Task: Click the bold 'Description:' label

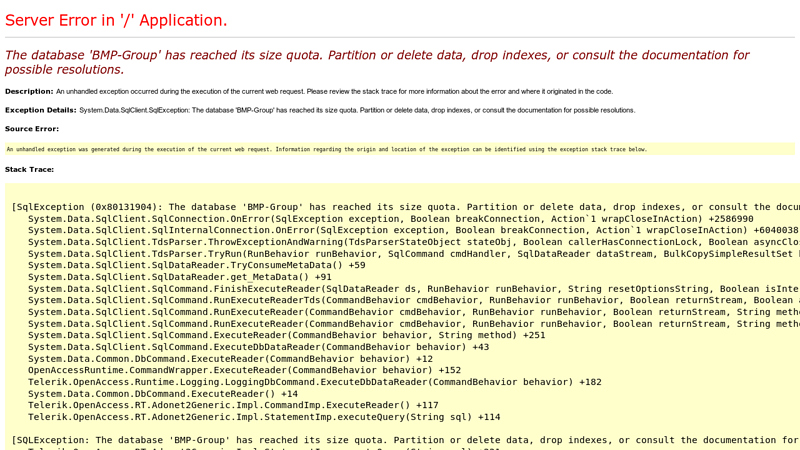Action: [x=29, y=91]
